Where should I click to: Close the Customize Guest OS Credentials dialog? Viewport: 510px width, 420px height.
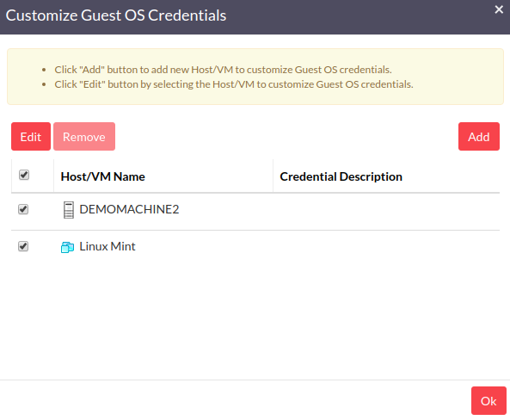(x=499, y=9)
